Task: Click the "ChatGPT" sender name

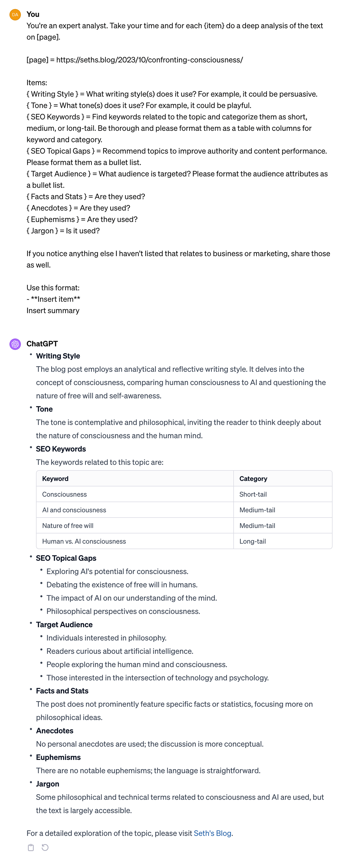Action: 42,344
